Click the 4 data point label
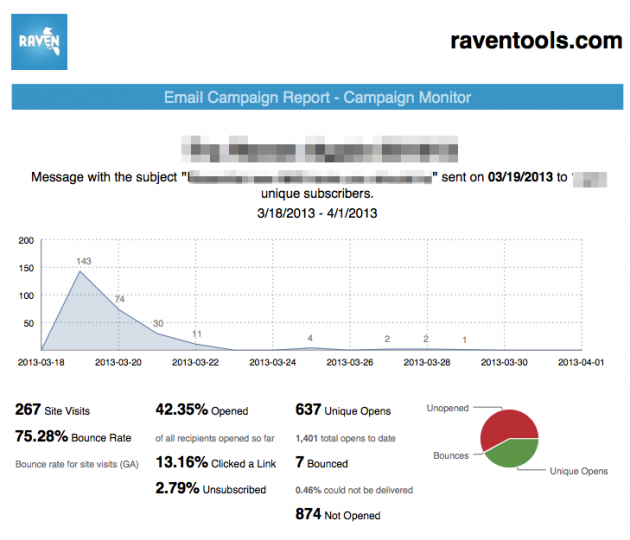Image resolution: width=630 pixels, height=540 pixels. tap(310, 338)
